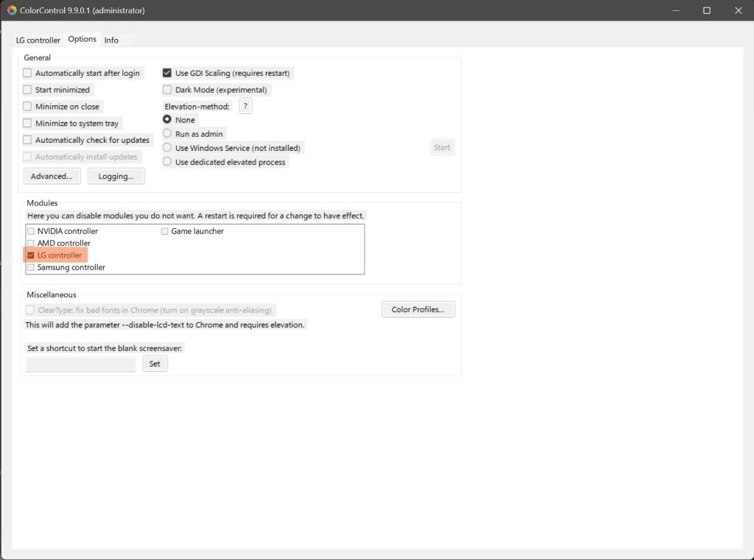Toggle the Start minimized checkbox
The height and width of the screenshot is (560, 754).
pyautogui.click(x=28, y=90)
